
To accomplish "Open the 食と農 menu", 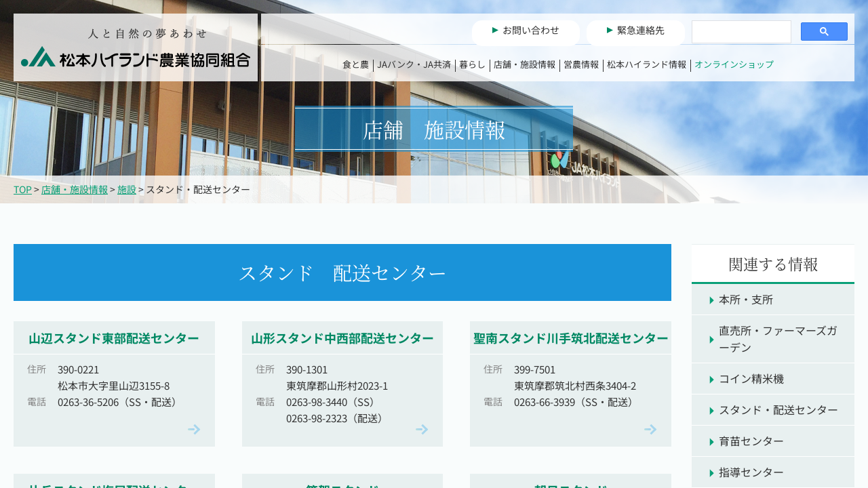I will coord(356,64).
